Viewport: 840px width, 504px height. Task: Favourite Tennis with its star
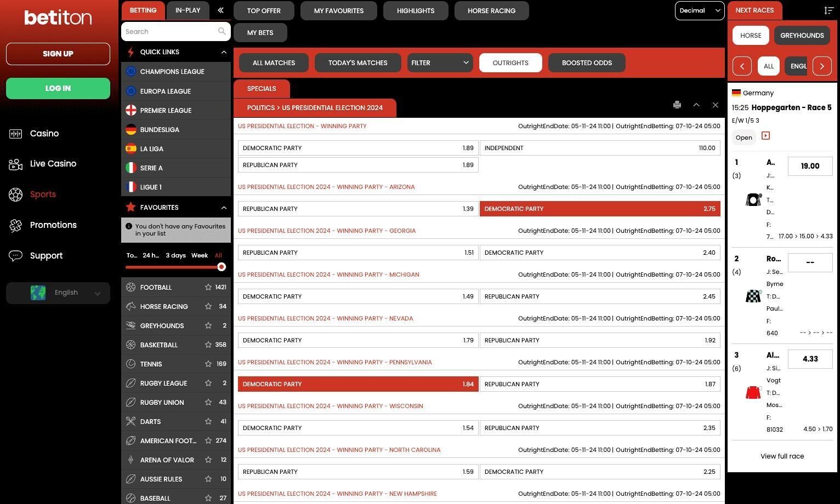(208, 364)
